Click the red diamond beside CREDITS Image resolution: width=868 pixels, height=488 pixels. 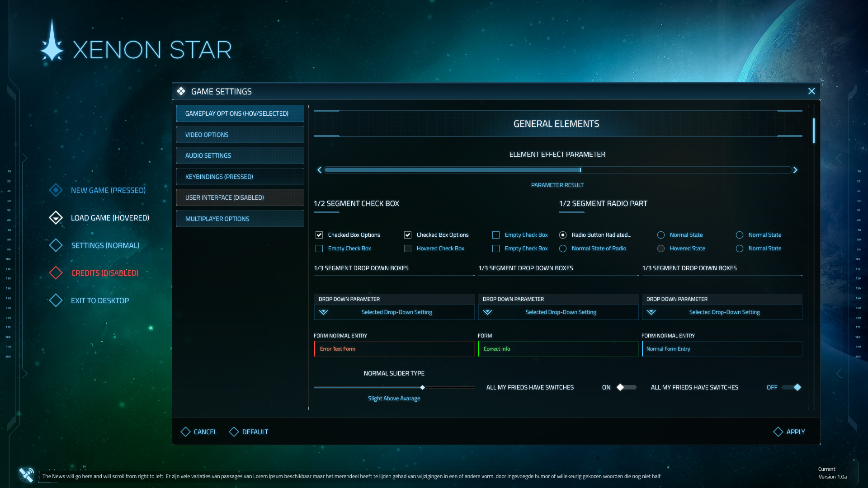point(56,272)
